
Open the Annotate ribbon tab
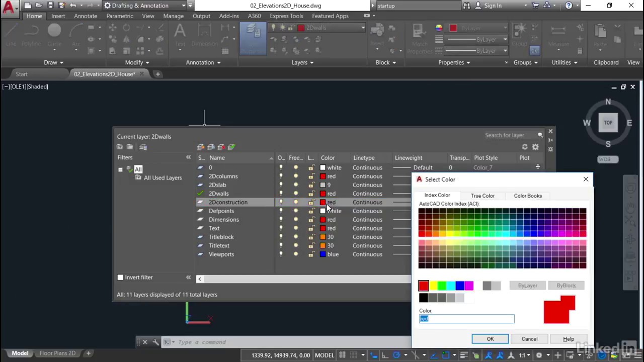tap(86, 16)
